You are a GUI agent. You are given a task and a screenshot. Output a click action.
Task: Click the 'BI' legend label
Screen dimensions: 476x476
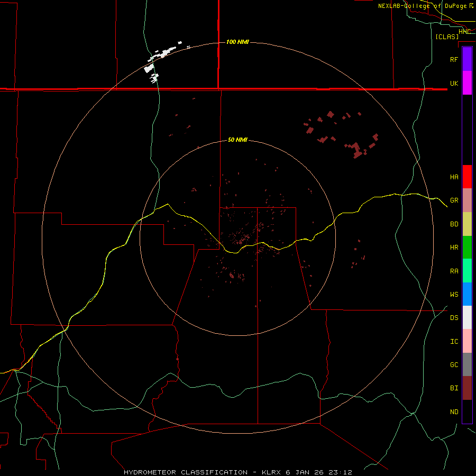tap(454, 388)
